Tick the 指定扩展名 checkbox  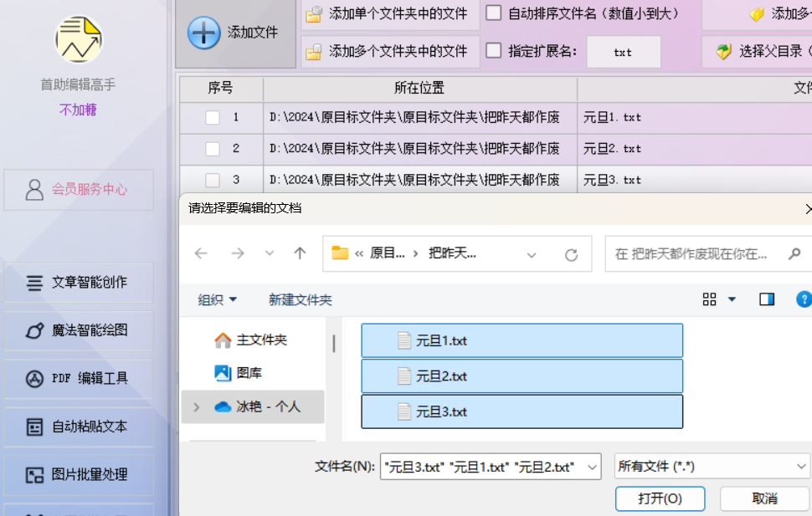(x=494, y=51)
